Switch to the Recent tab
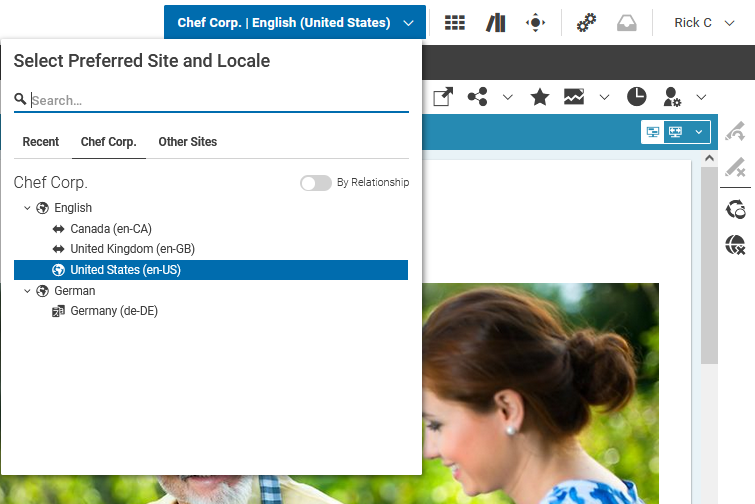Image resolution: width=755 pixels, height=504 pixels. pos(41,142)
